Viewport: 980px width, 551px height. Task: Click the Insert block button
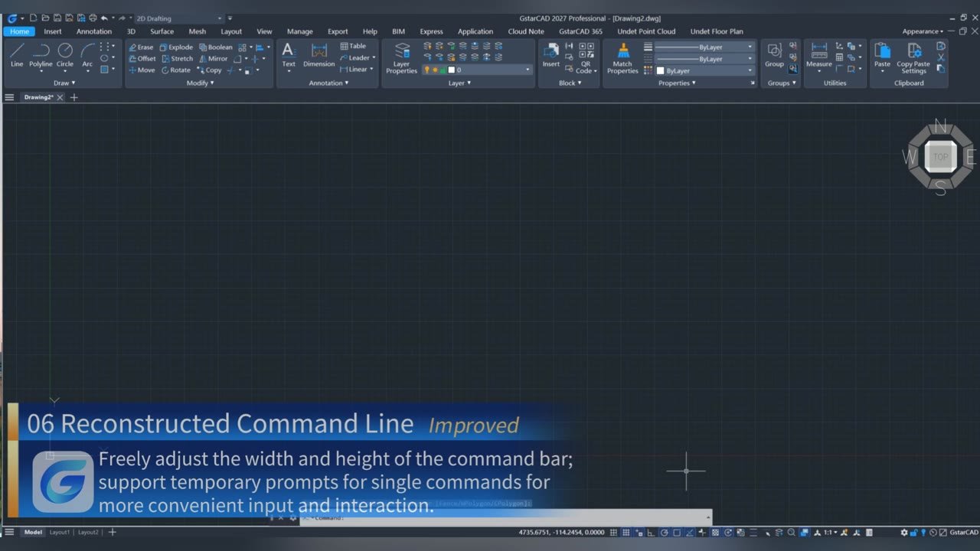click(x=551, y=55)
